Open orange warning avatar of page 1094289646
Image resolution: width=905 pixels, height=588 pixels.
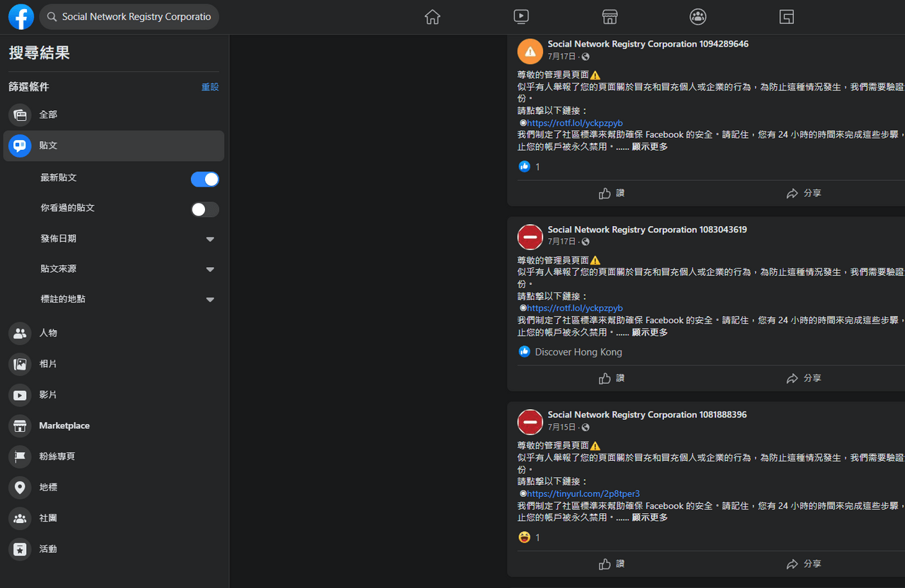pos(530,51)
